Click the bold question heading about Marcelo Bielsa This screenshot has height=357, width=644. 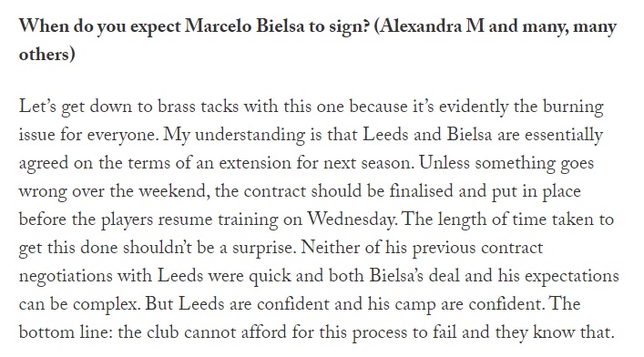tap(318, 40)
